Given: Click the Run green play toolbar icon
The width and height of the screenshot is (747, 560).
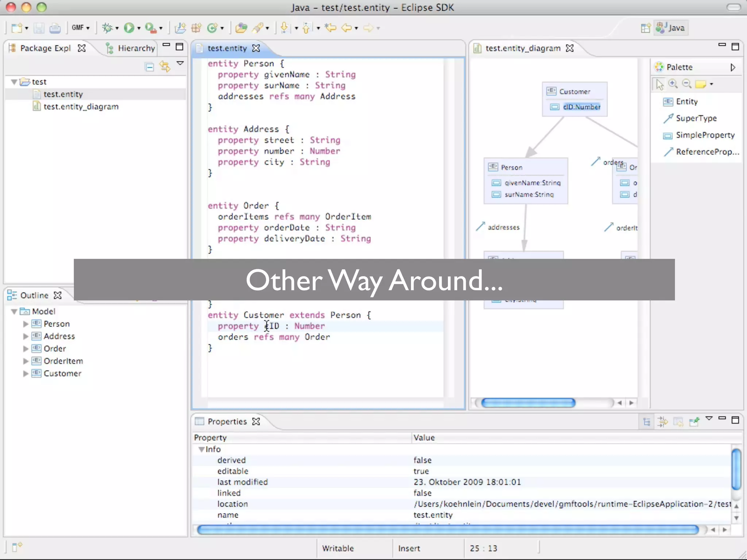Looking at the screenshot, I should [x=128, y=28].
